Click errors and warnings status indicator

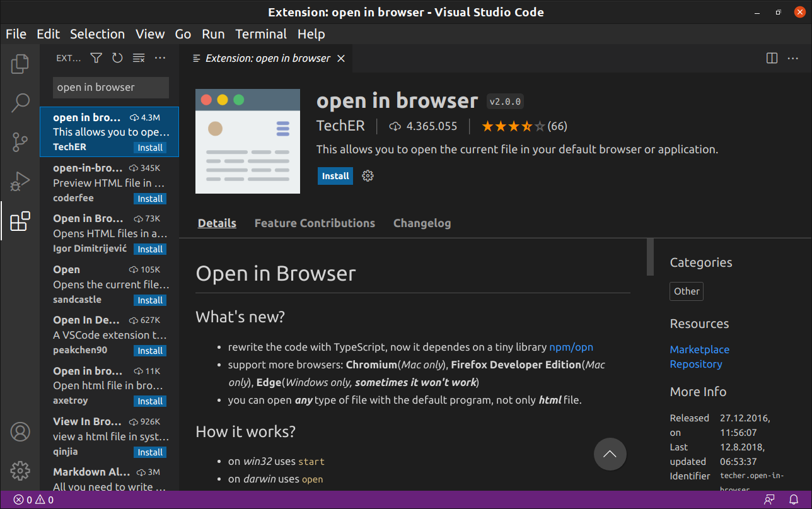33,500
